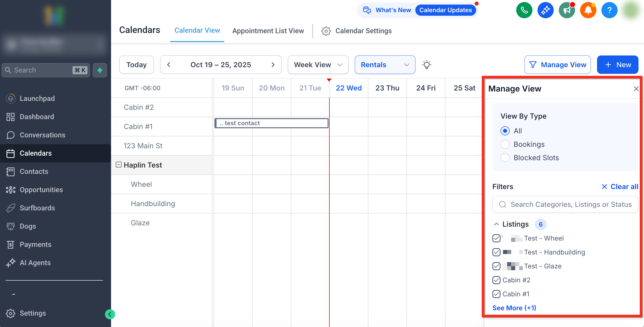
Task: Select the Bookings radio button
Action: pos(505,144)
